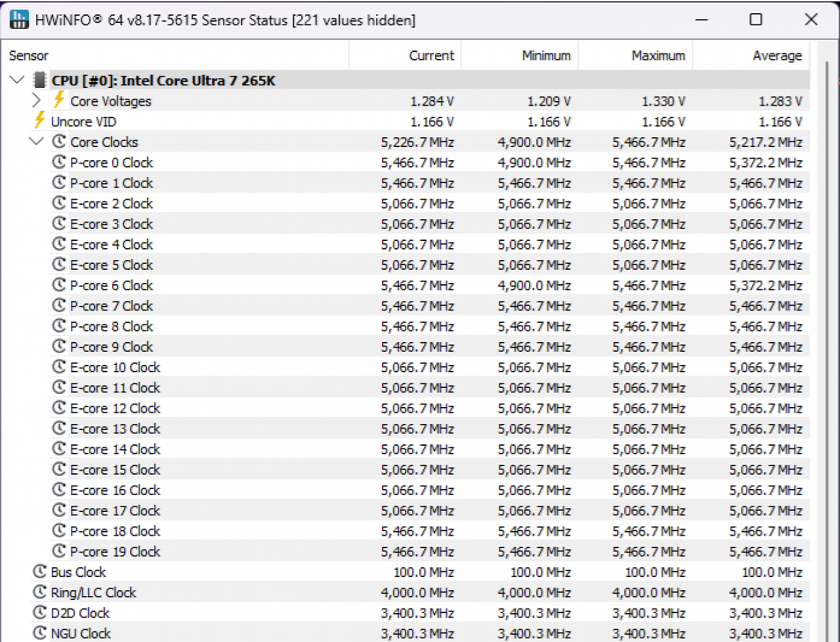Click the Maximum column header
Image resolution: width=840 pixels, height=642 pixels.
(635, 56)
